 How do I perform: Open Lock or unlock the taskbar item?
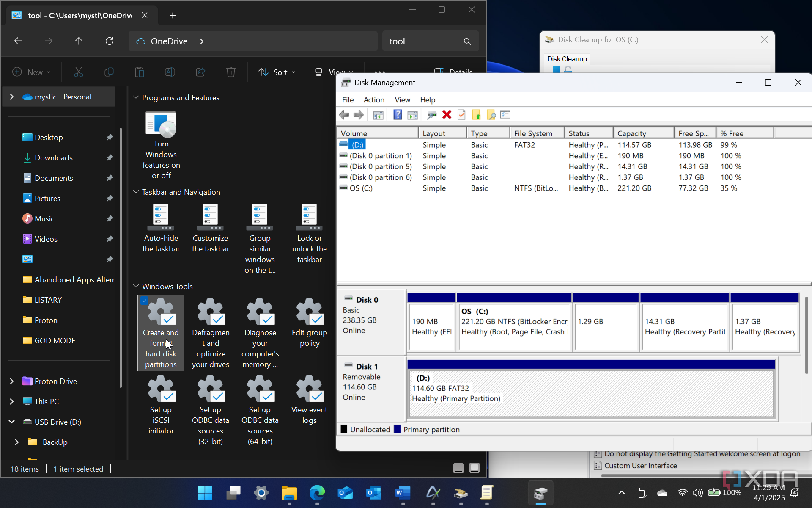click(310, 234)
